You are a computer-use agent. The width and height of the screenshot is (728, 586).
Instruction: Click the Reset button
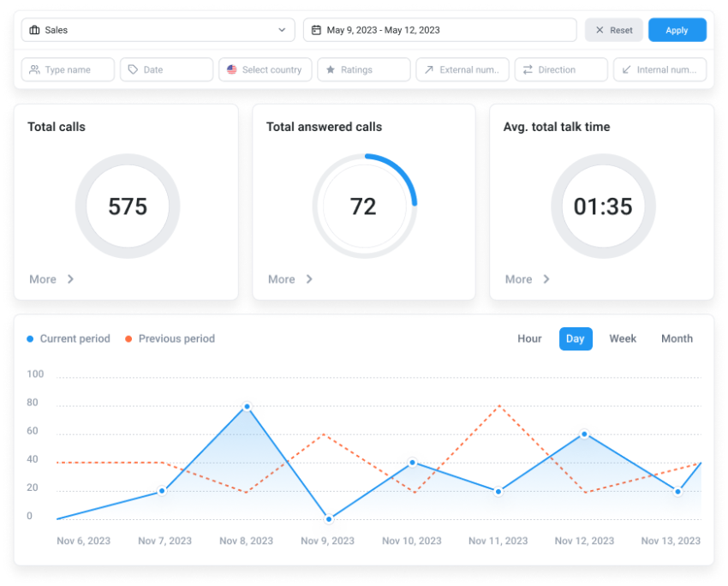613,29
